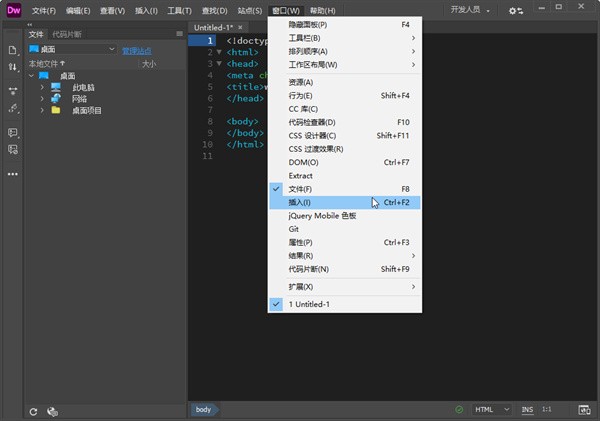Open the sync settings gear icon
The width and height of the screenshot is (600, 421).
pyautogui.click(x=516, y=10)
